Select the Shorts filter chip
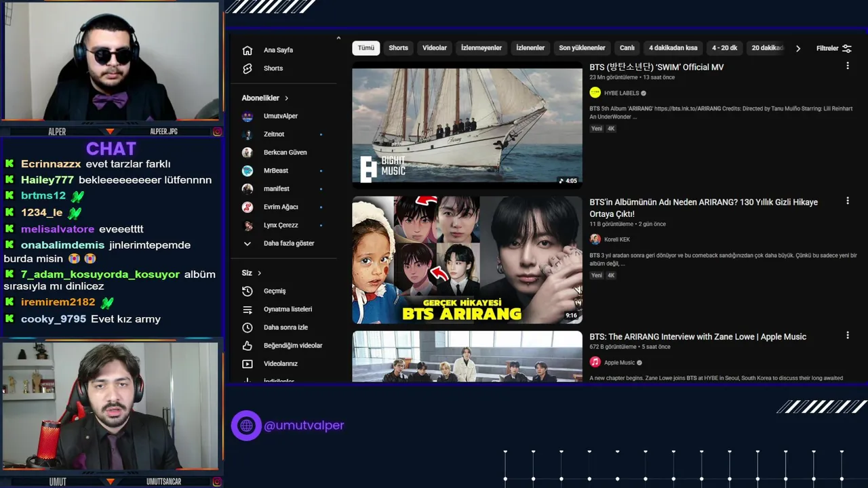 click(399, 48)
